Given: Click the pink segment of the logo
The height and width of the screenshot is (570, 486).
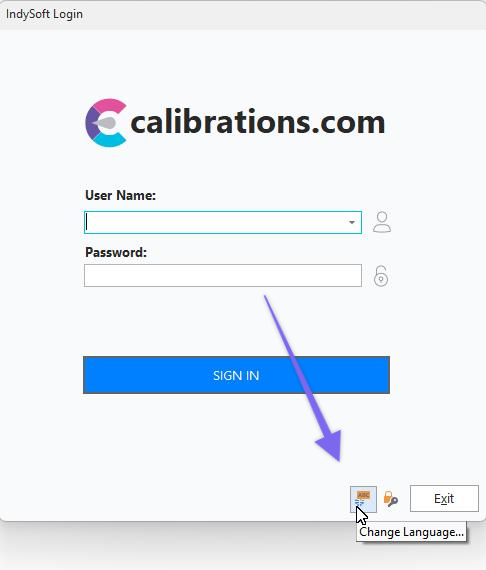Looking at the screenshot, I should (x=110, y=106).
